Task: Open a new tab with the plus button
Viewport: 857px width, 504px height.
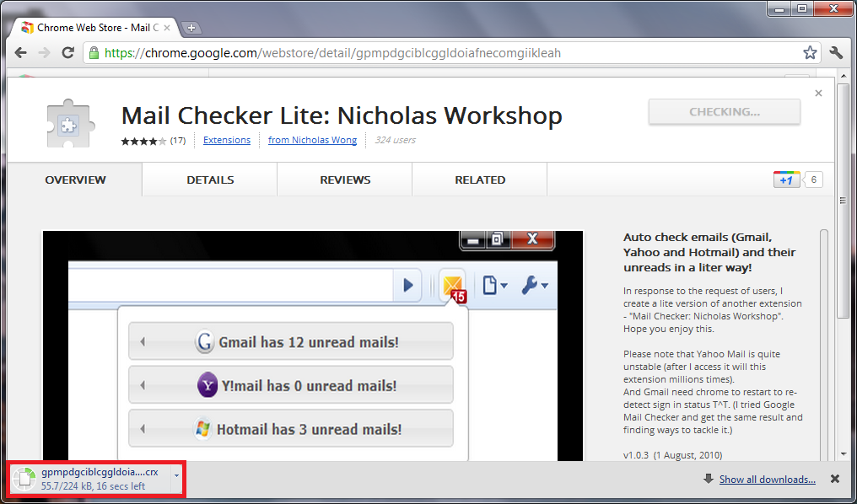Action: pos(191,28)
